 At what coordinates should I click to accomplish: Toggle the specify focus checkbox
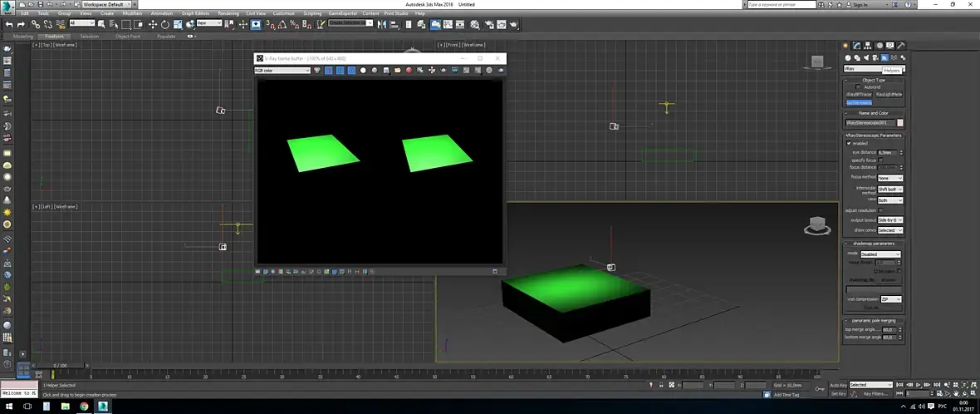tap(880, 160)
